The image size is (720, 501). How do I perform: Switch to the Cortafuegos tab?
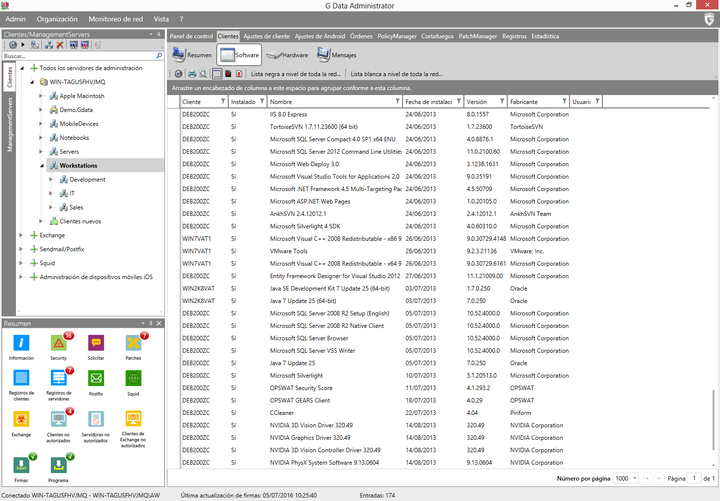(437, 36)
